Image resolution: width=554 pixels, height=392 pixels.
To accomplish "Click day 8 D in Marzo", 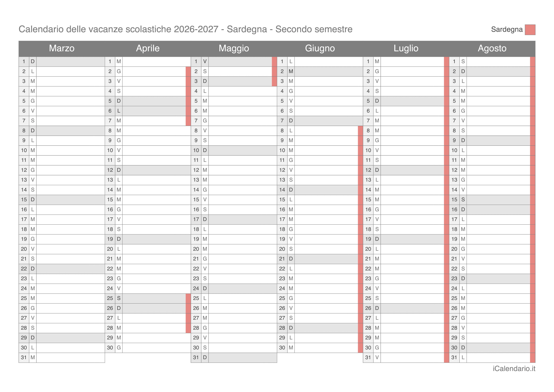I will [x=62, y=131].
